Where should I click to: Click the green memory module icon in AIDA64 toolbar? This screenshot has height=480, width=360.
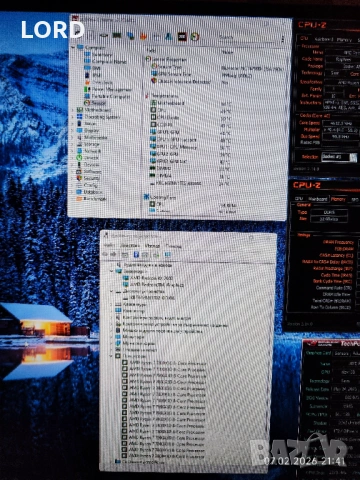(117, 35)
